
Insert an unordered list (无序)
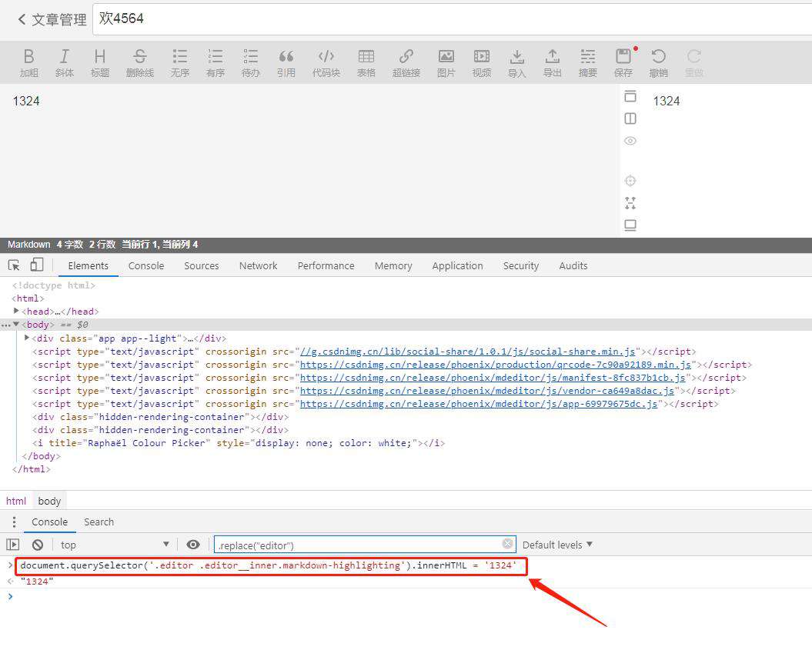coord(179,62)
